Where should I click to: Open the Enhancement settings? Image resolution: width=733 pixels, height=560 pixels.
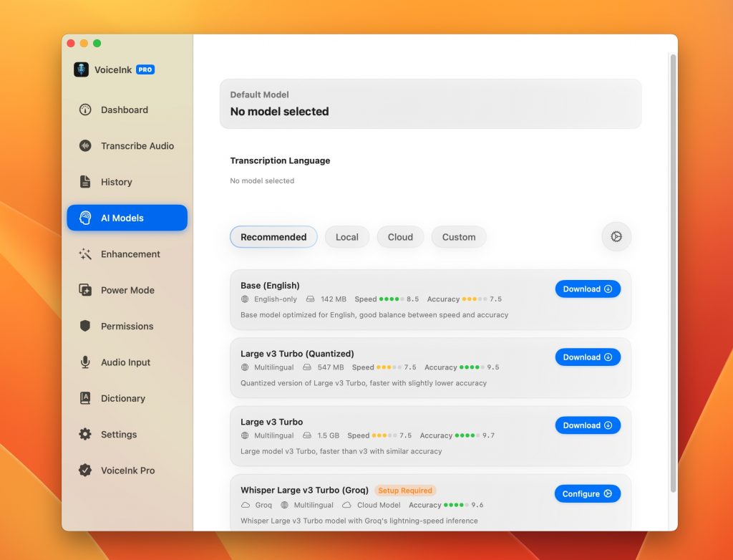[127, 254]
